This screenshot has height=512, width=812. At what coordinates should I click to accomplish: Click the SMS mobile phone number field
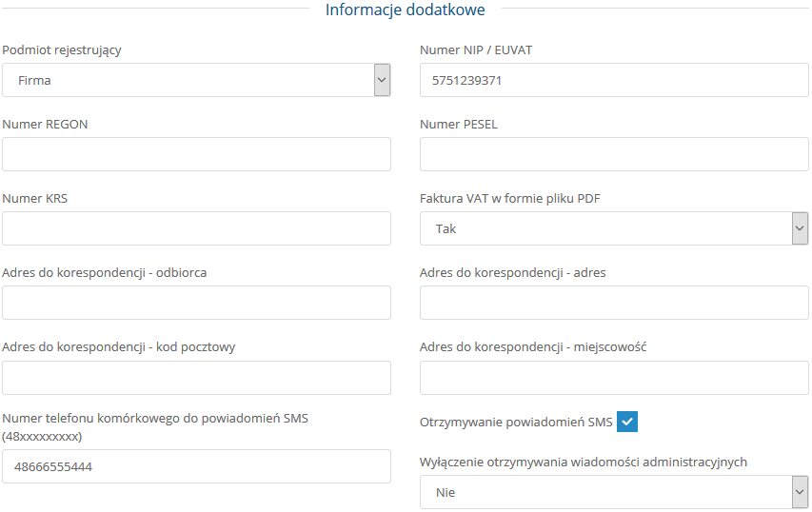196,466
